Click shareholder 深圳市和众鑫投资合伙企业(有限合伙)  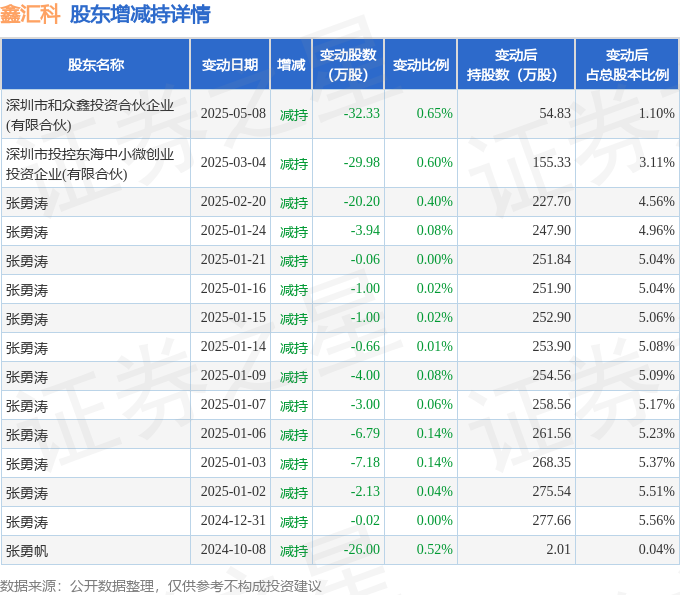click(x=90, y=114)
